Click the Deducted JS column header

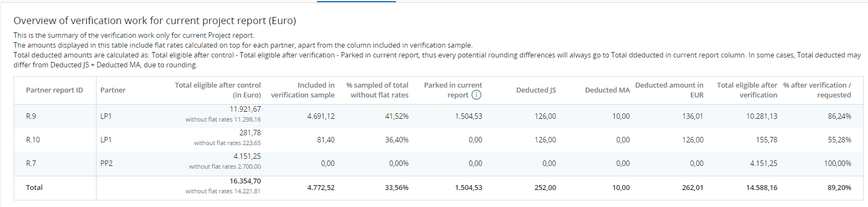point(536,90)
